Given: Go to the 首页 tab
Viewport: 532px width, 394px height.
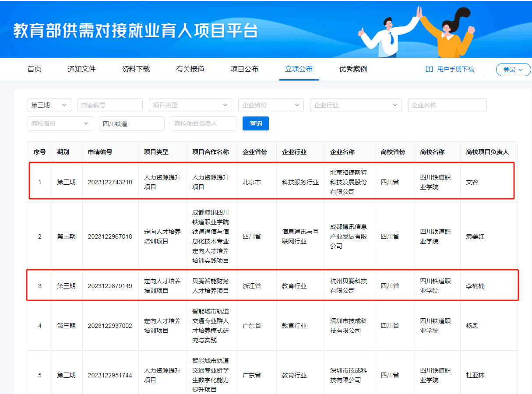Looking at the screenshot, I should pos(34,69).
